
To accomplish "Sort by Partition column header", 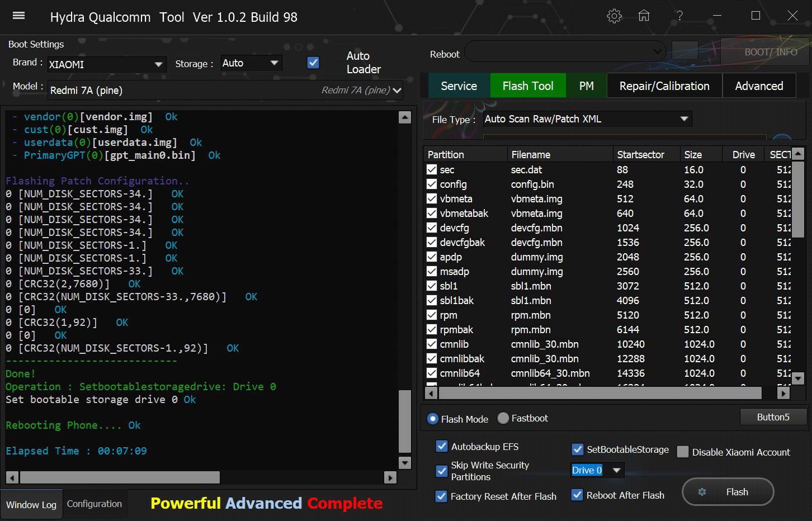I will pos(465,154).
